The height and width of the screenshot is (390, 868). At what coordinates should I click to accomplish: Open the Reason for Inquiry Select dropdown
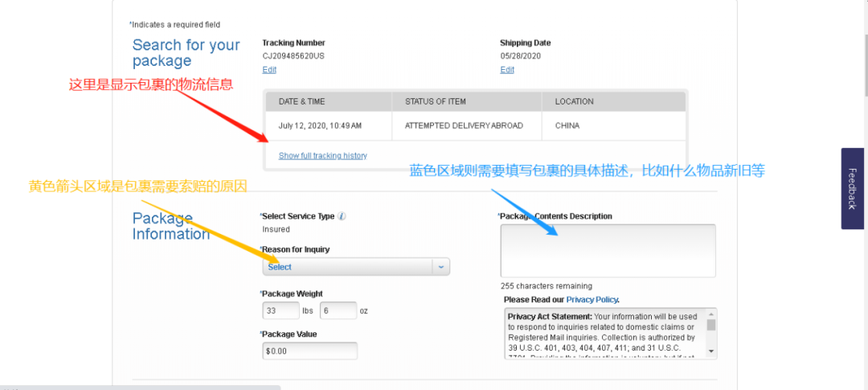[356, 267]
